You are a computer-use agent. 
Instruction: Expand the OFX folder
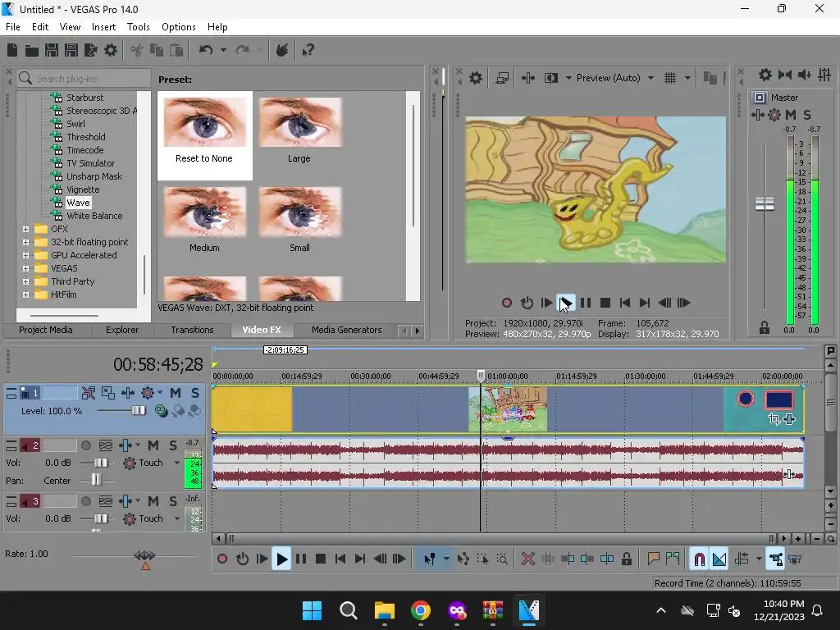coord(25,229)
